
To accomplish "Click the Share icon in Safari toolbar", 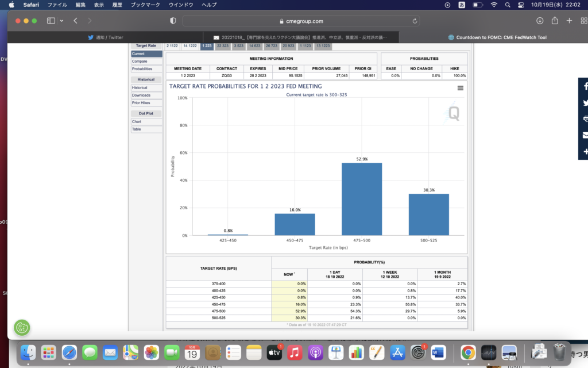I will pos(555,21).
